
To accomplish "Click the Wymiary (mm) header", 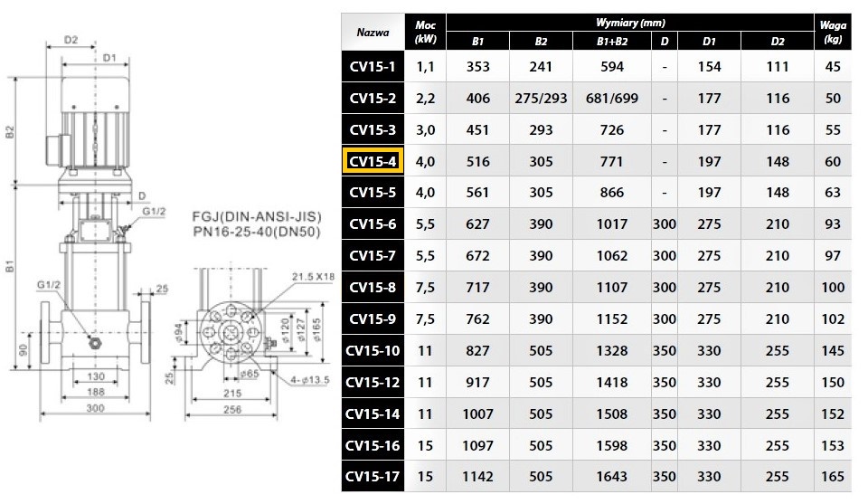I will coord(630,23).
